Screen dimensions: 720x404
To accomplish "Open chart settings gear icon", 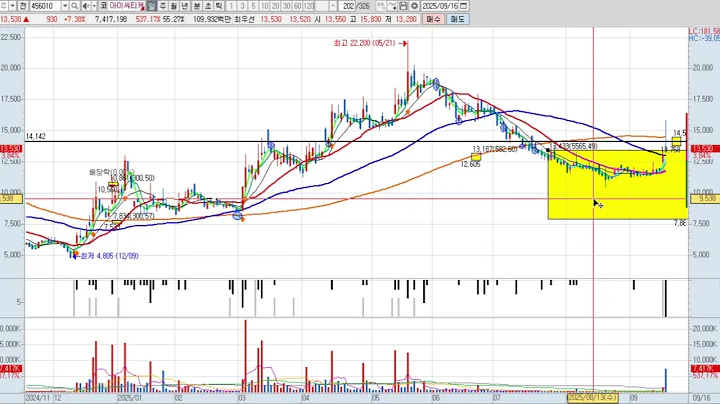I will tap(414, 6).
